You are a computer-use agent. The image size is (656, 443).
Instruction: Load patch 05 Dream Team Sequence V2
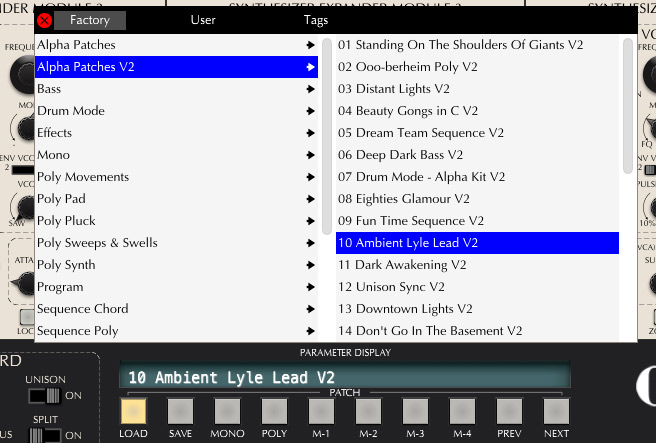[x=477, y=133]
